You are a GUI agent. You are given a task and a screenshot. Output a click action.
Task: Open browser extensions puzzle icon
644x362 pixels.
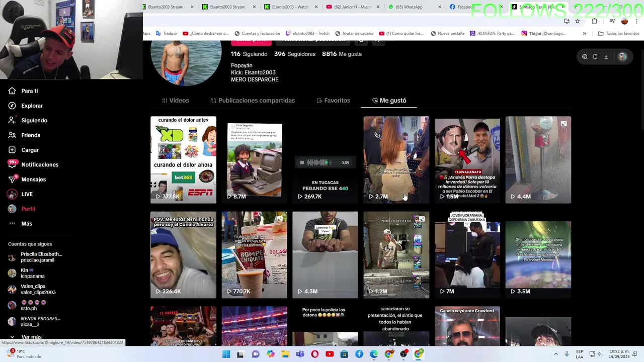click(x=594, y=21)
